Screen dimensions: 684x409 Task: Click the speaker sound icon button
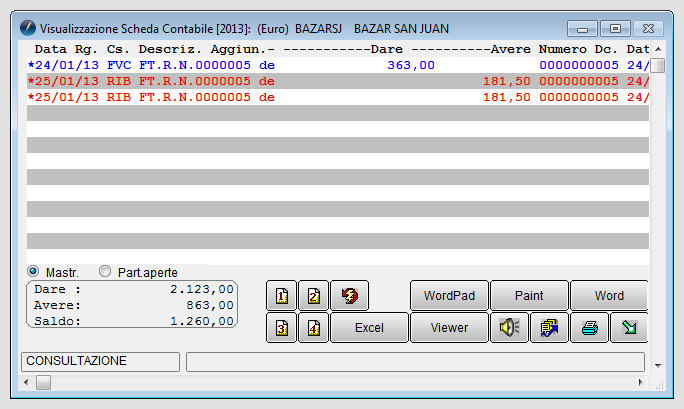pos(509,327)
